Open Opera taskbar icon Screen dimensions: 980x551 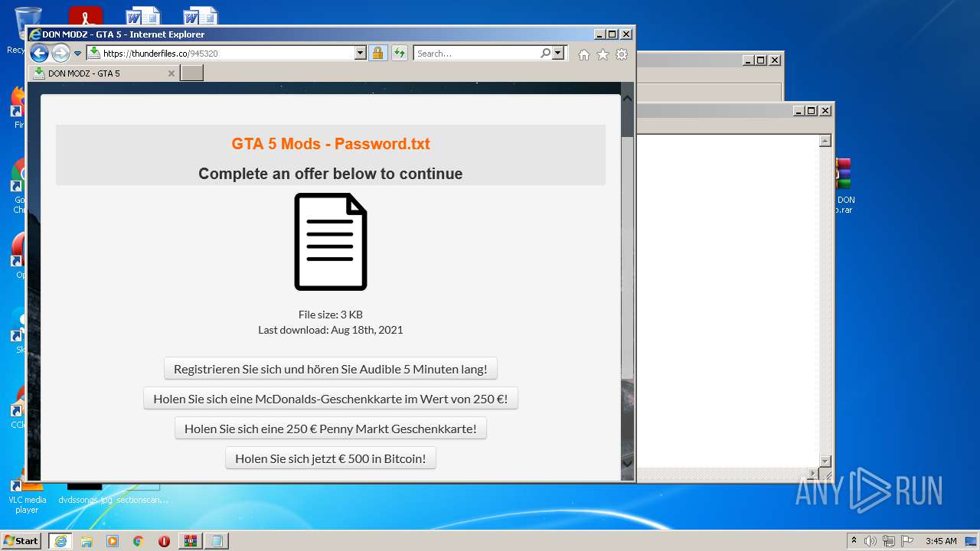[x=164, y=541]
